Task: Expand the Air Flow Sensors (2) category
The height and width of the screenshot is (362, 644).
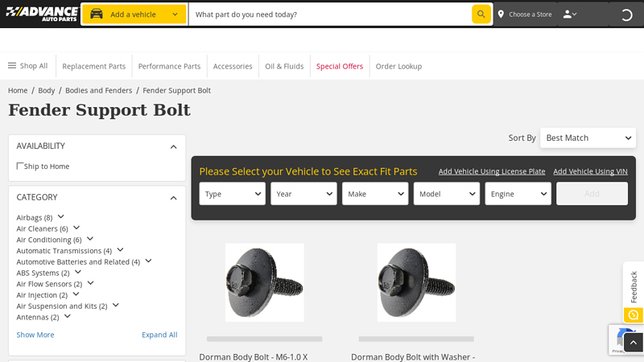Action: coord(90,283)
